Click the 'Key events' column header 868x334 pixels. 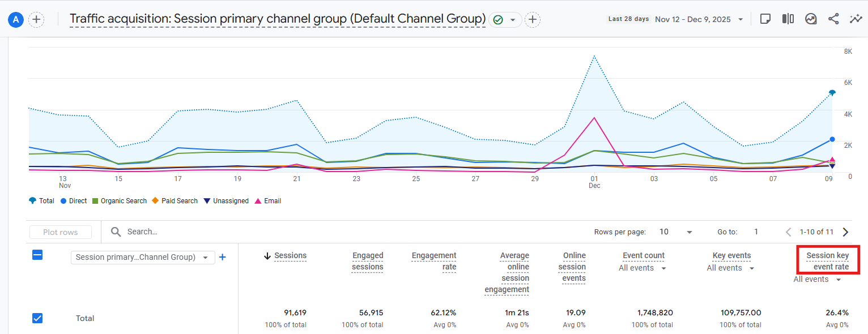[x=731, y=255]
